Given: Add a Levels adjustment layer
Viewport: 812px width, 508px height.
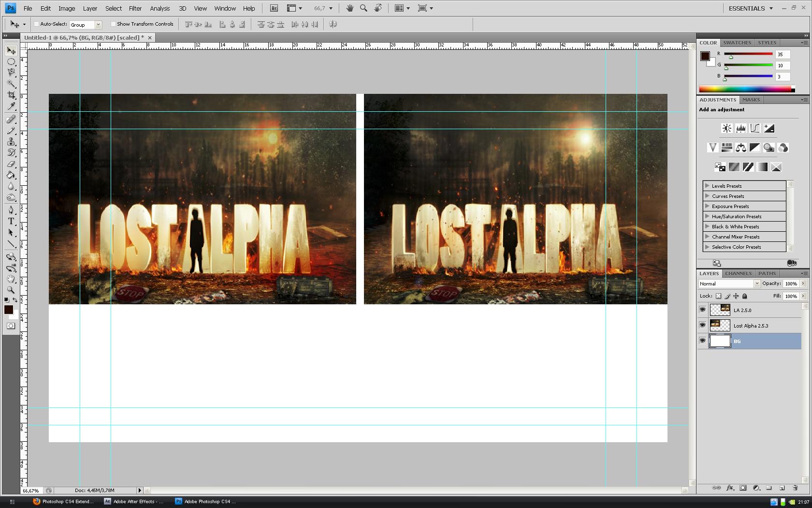Looking at the screenshot, I should 740,128.
